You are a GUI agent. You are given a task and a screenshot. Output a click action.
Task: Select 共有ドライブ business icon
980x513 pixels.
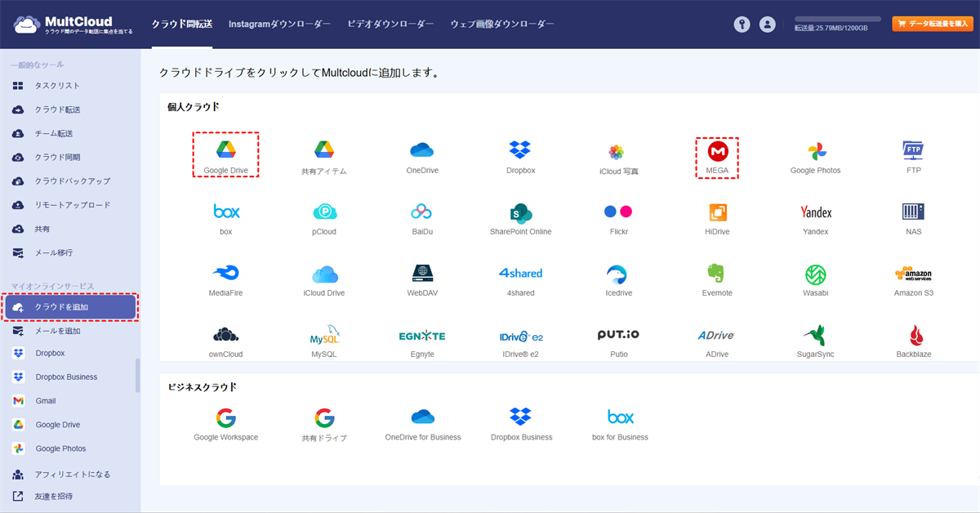(324, 418)
